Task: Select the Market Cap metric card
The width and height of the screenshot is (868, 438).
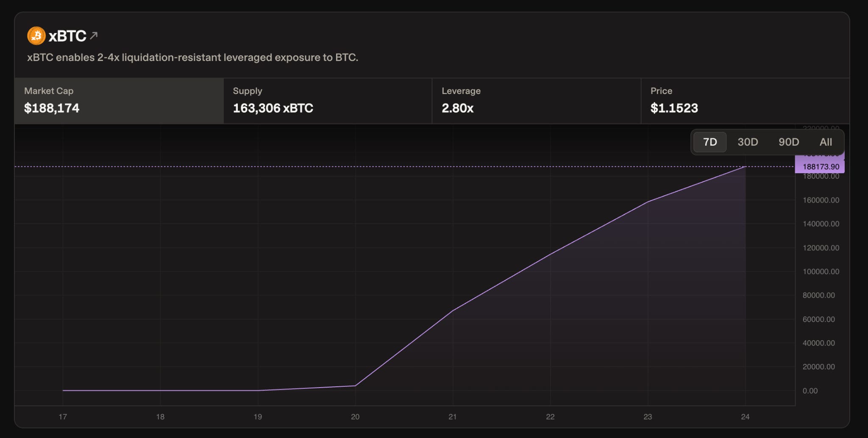Action: click(119, 101)
